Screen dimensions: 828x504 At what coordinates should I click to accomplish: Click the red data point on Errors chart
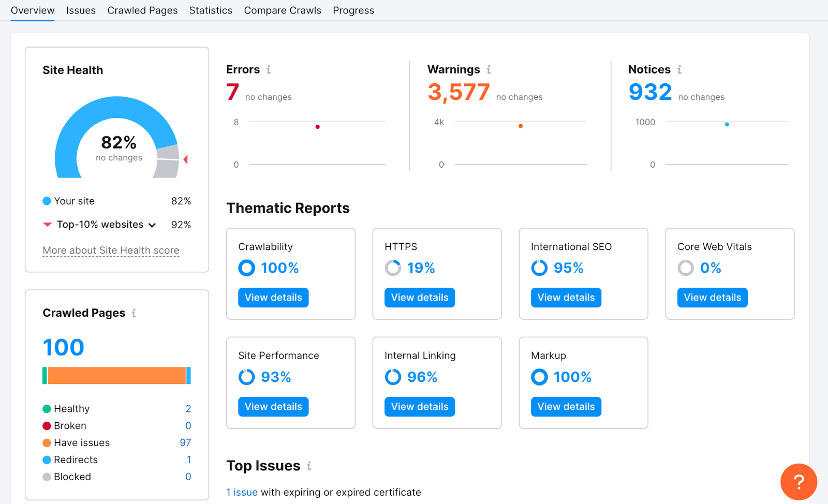[x=317, y=127]
